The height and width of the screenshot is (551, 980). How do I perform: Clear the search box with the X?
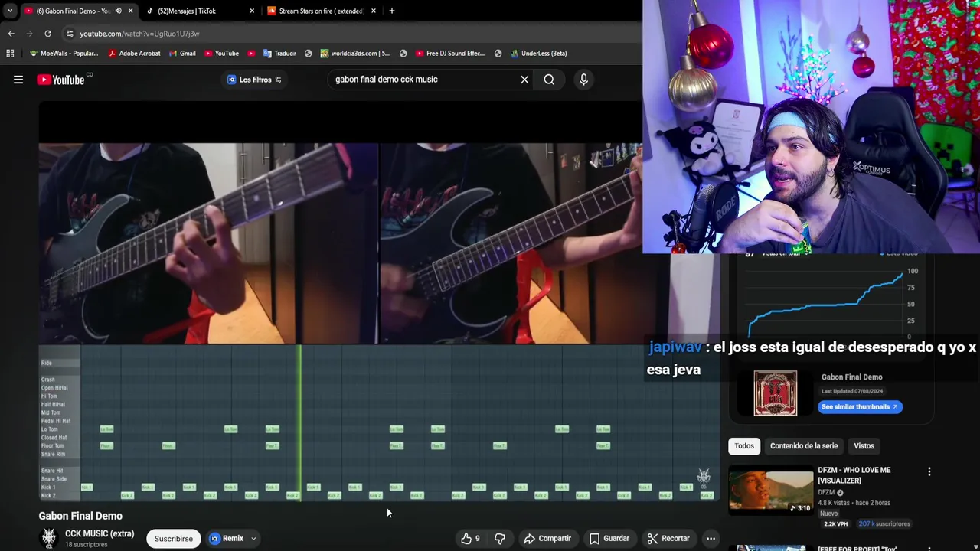pyautogui.click(x=524, y=80)
